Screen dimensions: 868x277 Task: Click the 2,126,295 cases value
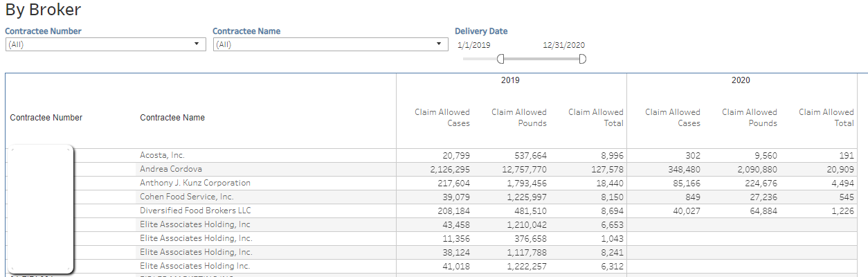pos(450,170)
